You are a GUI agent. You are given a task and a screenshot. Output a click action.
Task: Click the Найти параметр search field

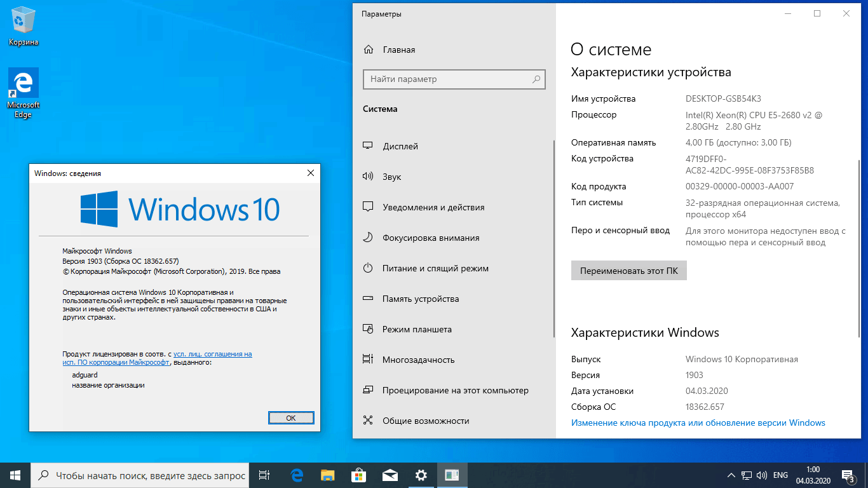click(454, 79)
